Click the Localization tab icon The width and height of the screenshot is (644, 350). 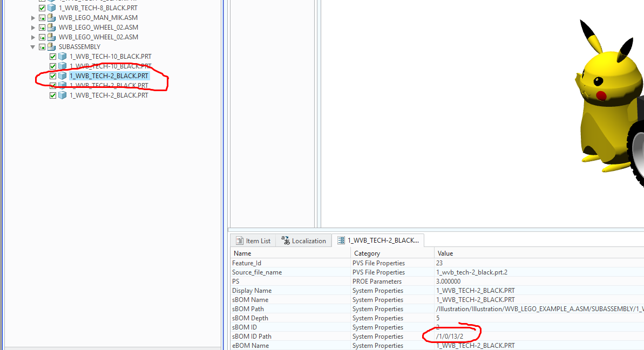pyautogui.click(x=285, y=241)
